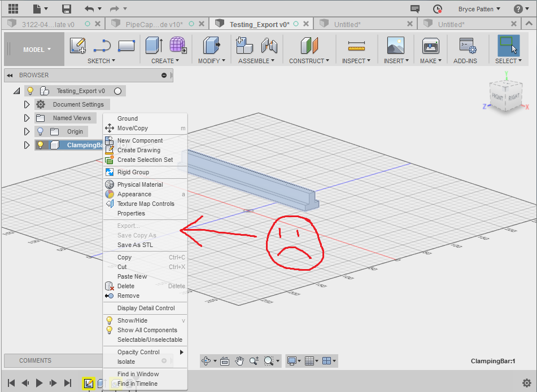
Task: Expand the COMMENTS panel
Action: click(35, 360)
